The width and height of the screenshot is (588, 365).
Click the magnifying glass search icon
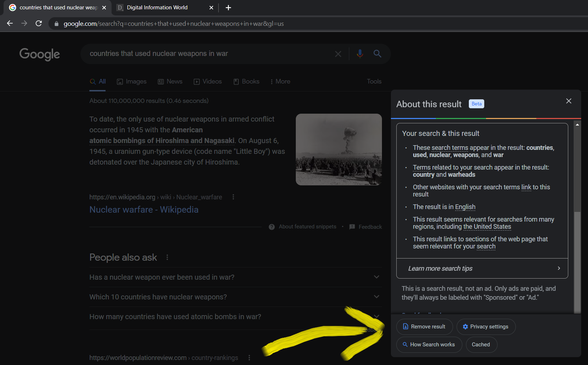point(377,54)
